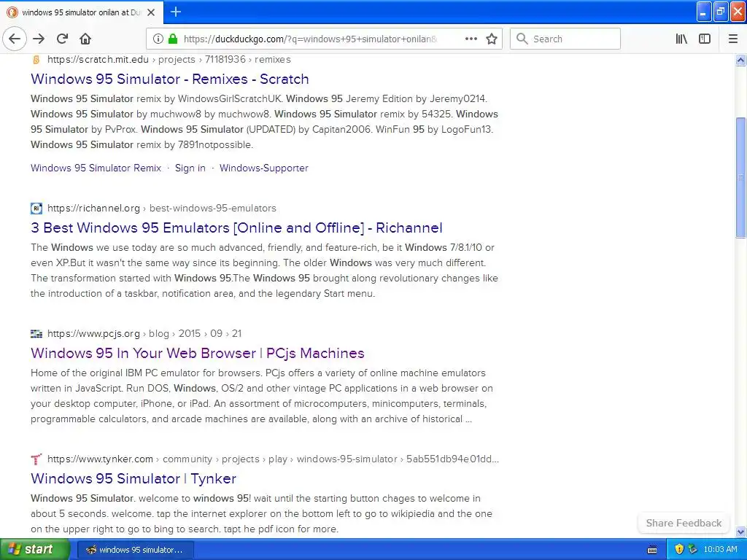Image resolution: width=747 pixels, height=560 pixels.
Task: Go forward to the next page
Action: pos(39,39)
